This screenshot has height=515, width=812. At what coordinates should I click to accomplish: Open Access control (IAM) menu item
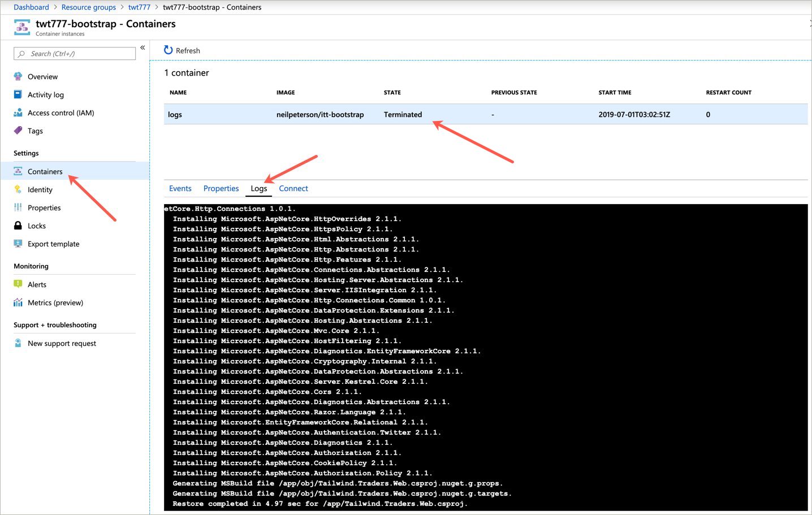click(61, 113)
